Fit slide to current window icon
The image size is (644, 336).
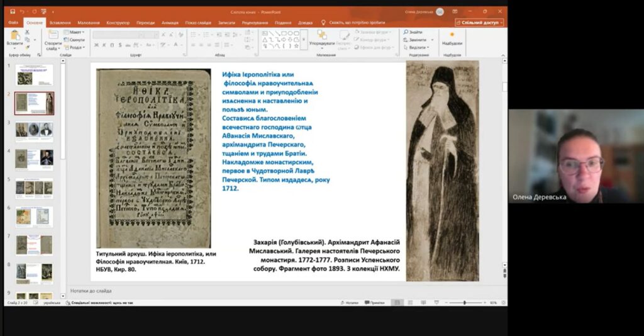pos(504,303)
